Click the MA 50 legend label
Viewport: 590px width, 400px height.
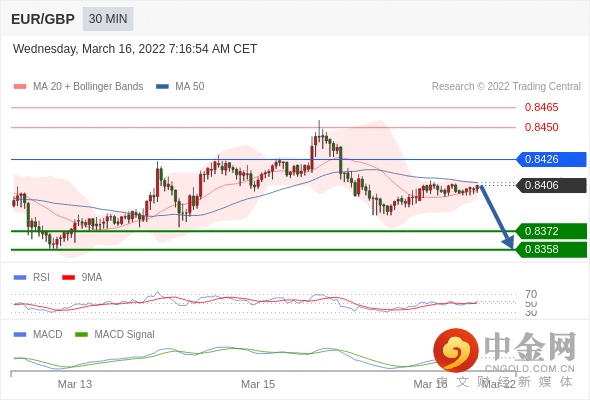pyautogui.click(x=190, y=87)
